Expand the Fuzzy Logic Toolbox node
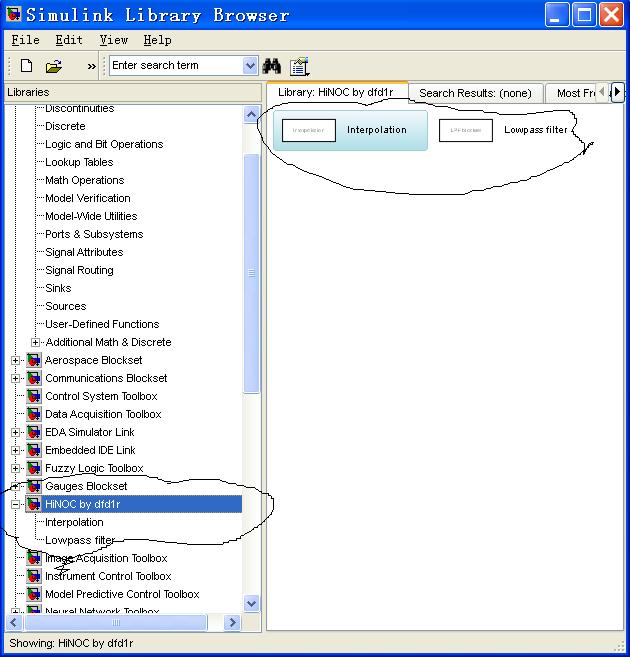The image size is (630, 657). 15,469
